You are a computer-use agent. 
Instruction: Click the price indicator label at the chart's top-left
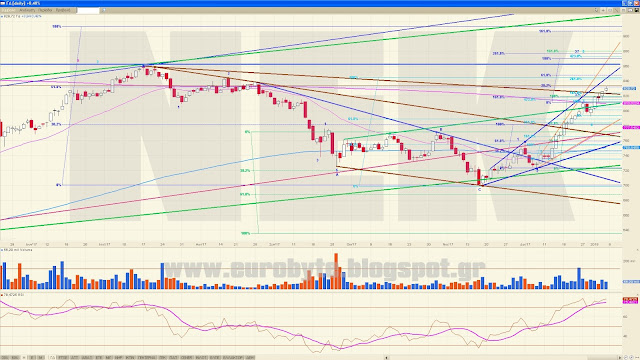(x=21, y=16)
